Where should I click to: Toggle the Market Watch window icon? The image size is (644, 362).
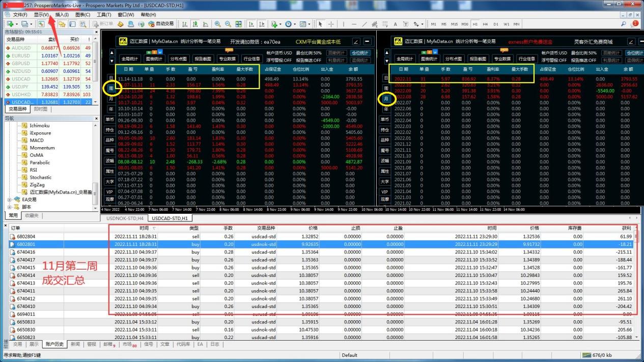click(41, 24)
